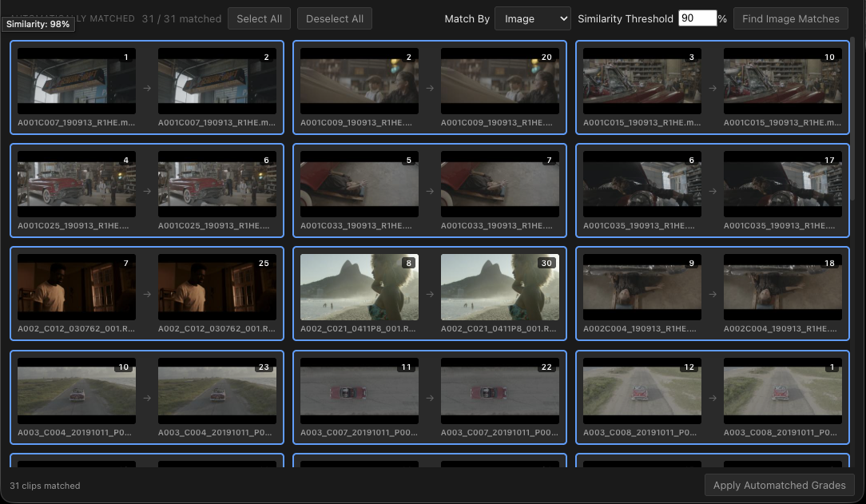Viewport: 866px width, 504px height.
Task: Select target thumbnail 23 of A003_C004 clip
Action: pos(217,391)
